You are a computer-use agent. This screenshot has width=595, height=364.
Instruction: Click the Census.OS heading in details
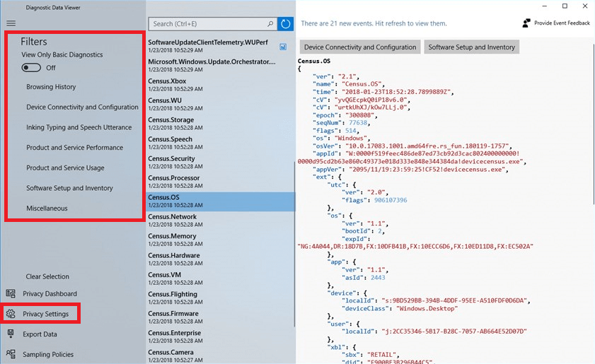coord(314,61)
